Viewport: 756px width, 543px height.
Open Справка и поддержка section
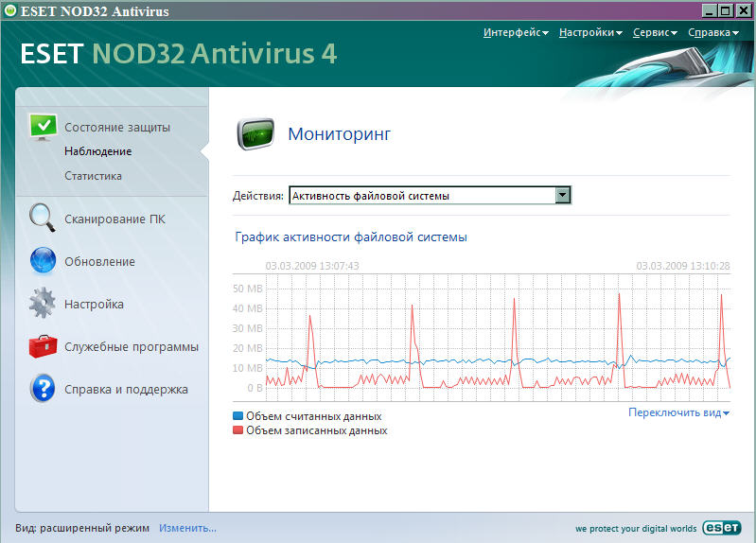tap(127, 389)
